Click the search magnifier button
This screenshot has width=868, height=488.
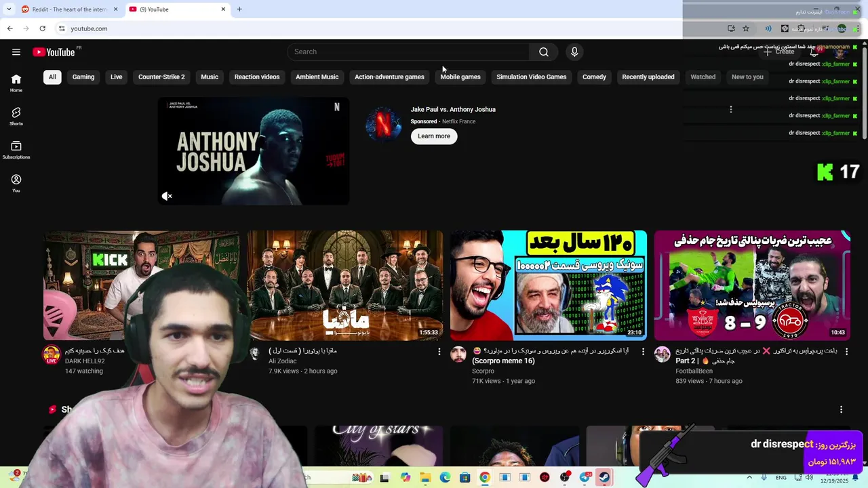[543, 52]
